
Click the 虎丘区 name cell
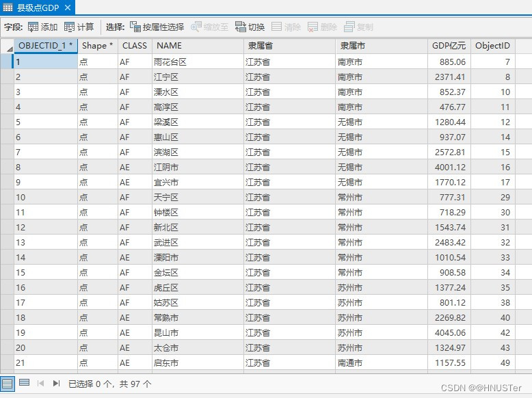(x=198, y=288)
